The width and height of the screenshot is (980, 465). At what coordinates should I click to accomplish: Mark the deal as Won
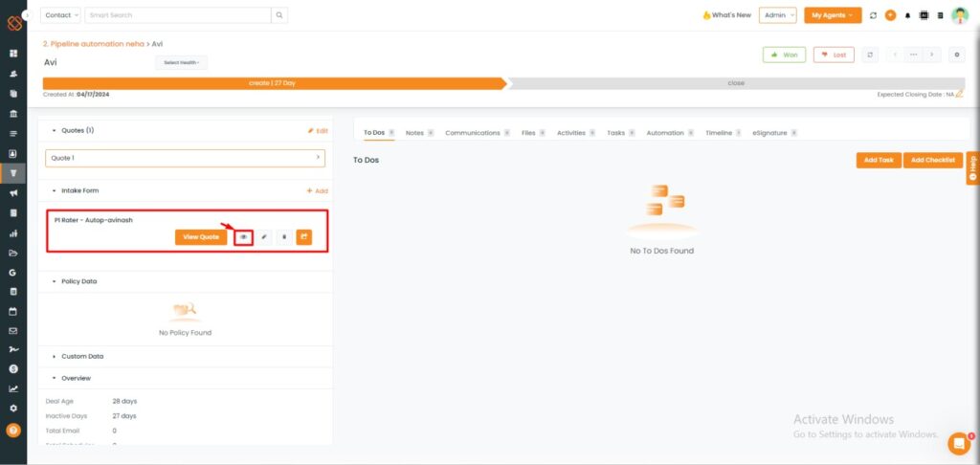pyautogui.click(x=785, y=55)
